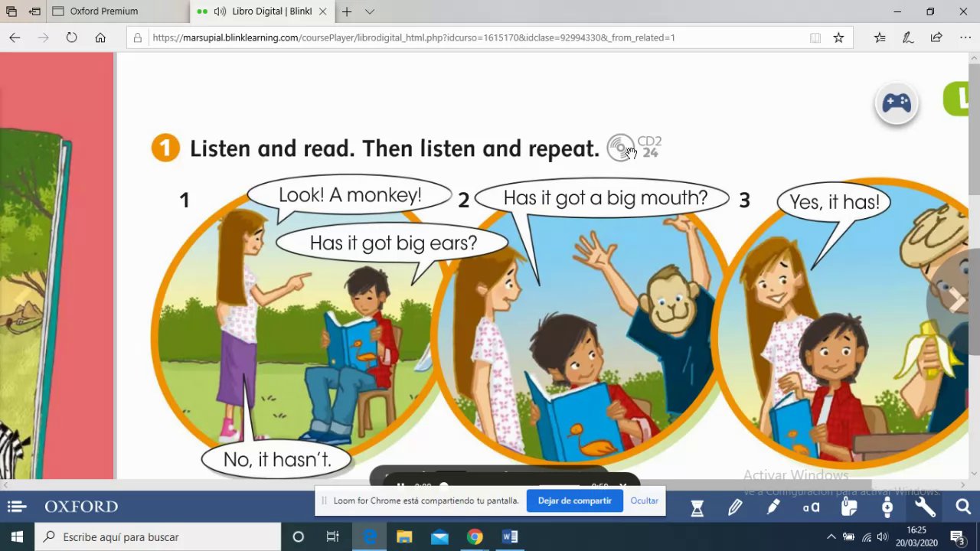Open Cortana circle icon
Screen dimensions: 980x551
(299, 537)
